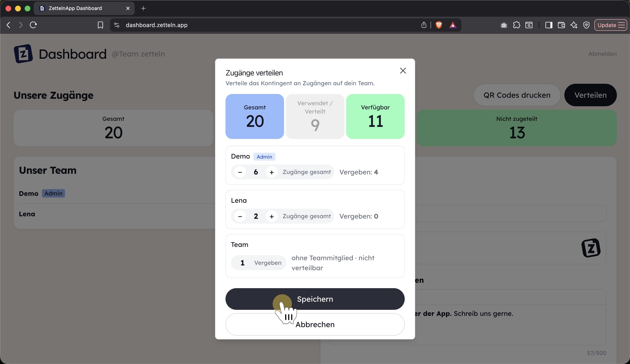Image resolution: width=630 pixels, height=364 pixels.
Task: Decrease Lena's Zugänge with minus button
Action: coord(240,216)
